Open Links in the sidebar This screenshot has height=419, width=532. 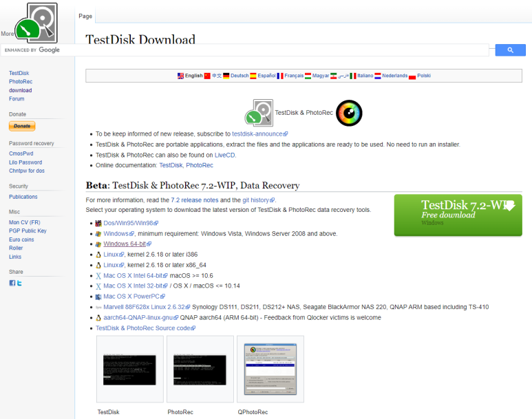pos(15,257)
